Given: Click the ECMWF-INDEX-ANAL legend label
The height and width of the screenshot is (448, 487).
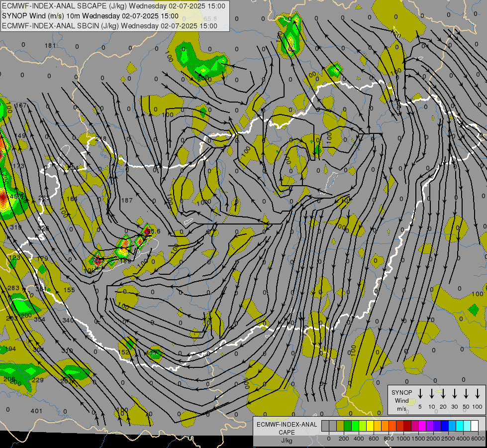Looking at the screenshot, I should [287, 425].
